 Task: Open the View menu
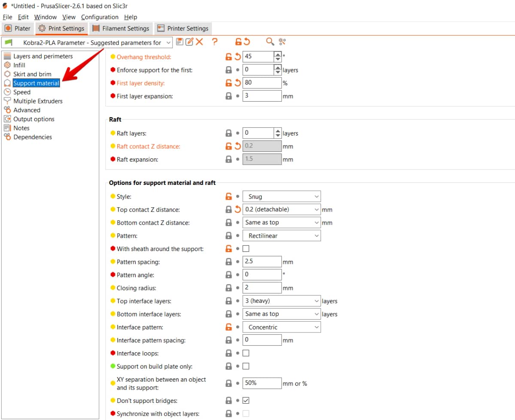pos(69,17)
